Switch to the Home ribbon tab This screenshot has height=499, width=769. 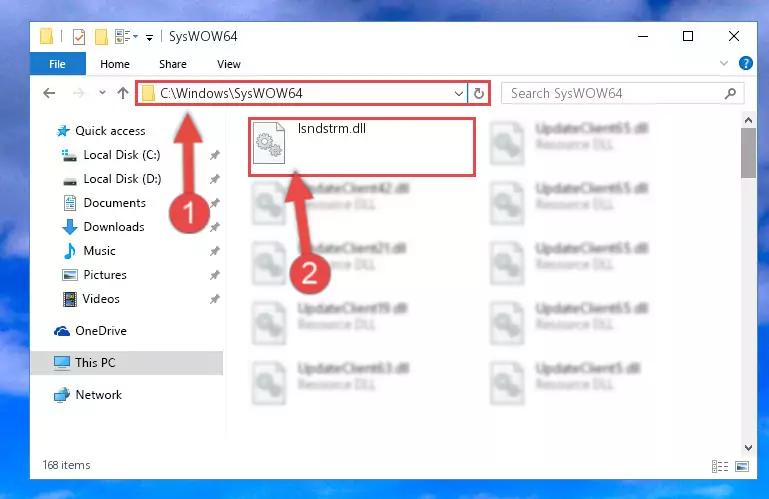point(115,64)
